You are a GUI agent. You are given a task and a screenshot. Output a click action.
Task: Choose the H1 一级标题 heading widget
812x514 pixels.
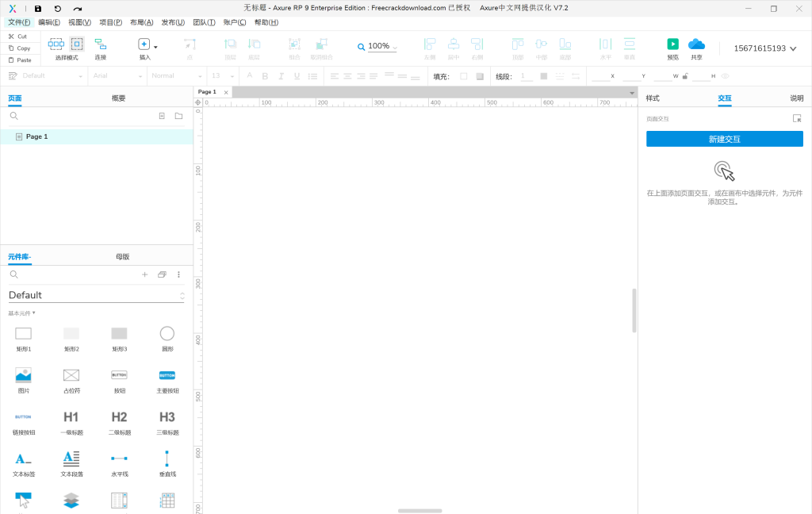71,417
